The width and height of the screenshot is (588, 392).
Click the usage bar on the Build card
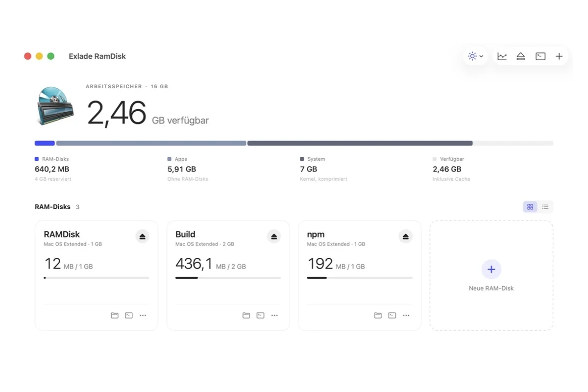coord(228,278)
